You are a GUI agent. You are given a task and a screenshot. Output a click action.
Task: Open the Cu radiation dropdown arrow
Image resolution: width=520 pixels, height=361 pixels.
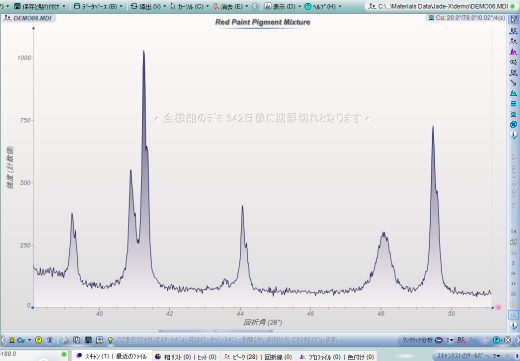tap(29, 340)
